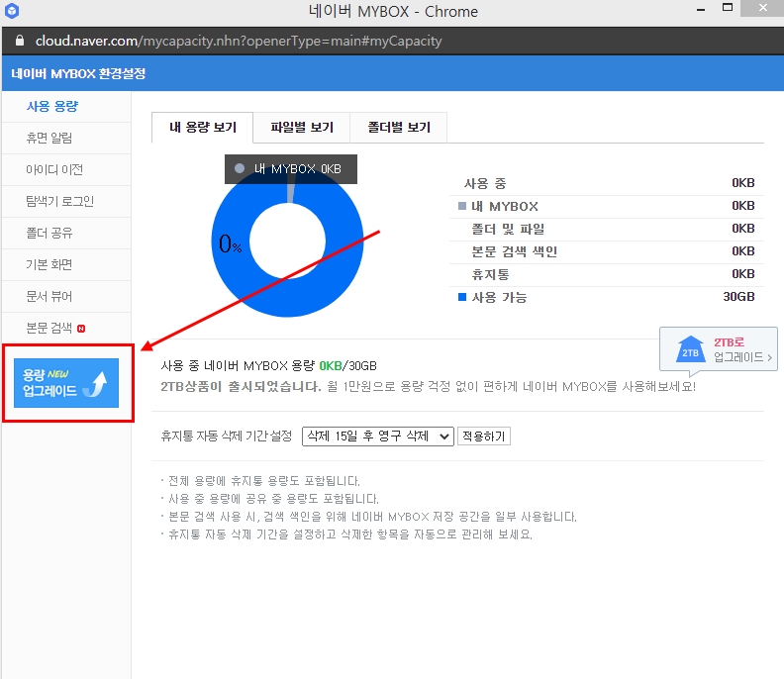
Task: Open the 용량 업그레이드 banner in sidebar
Action: 66,382
